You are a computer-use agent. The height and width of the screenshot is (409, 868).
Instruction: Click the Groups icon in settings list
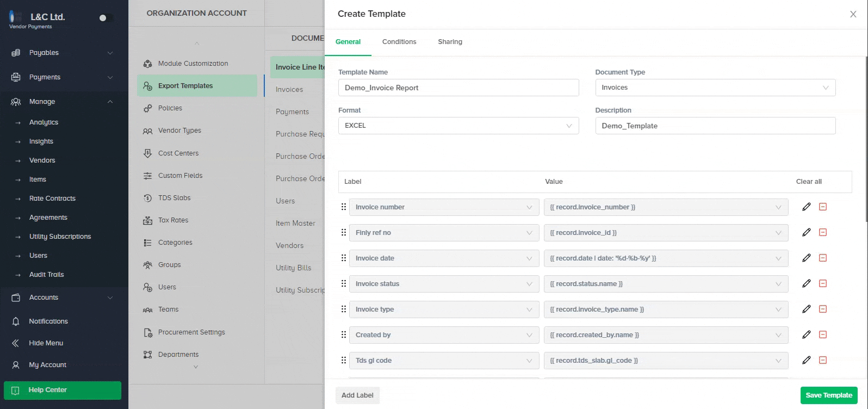[147, 265]
